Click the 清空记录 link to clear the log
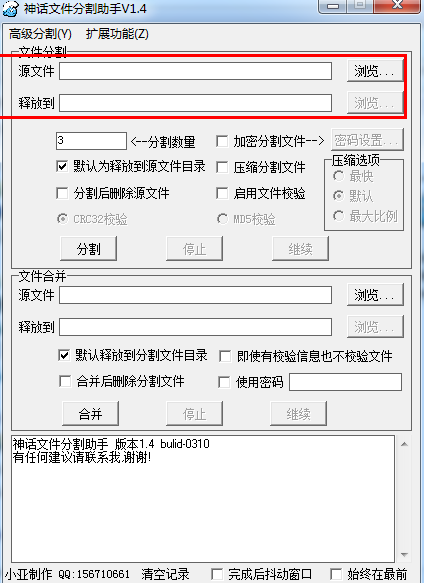Screen dimensions: 424x583 (165, 574)
